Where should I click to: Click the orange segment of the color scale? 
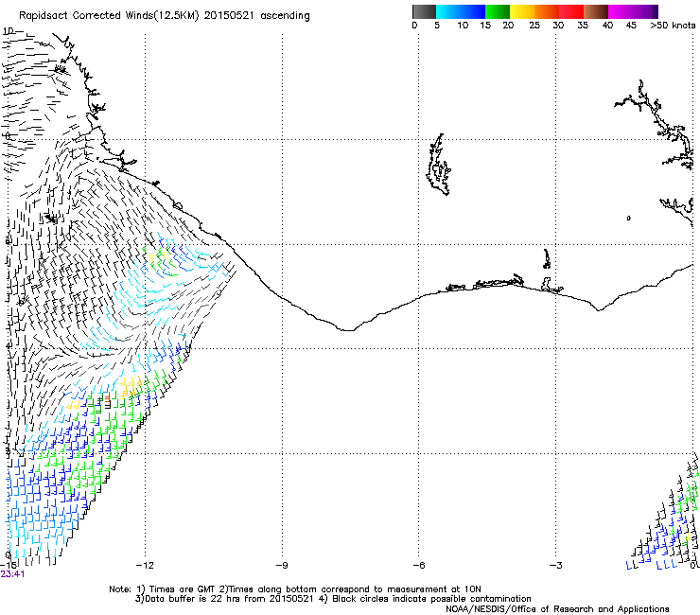pos(547,11)
